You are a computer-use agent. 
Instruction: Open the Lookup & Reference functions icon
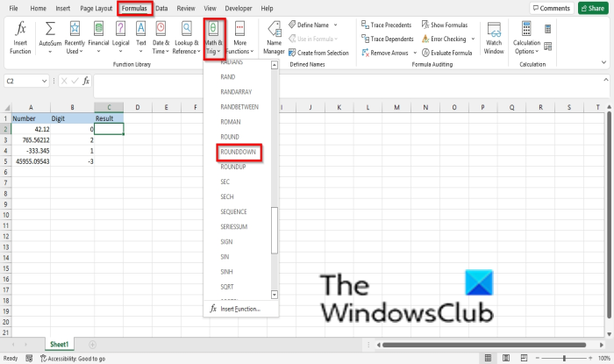(x=186, y=29)
